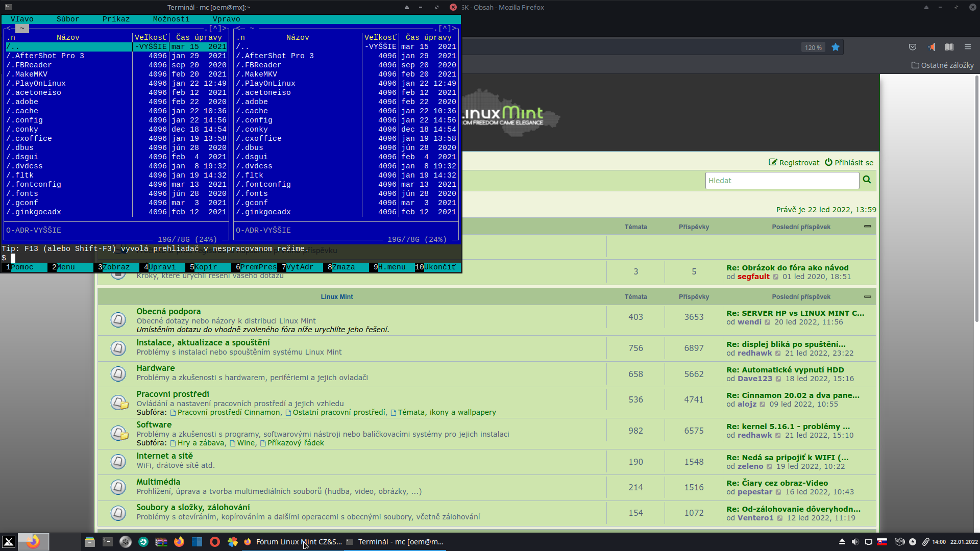
Task: Click the Registrovat link
Action: [794, 163]
